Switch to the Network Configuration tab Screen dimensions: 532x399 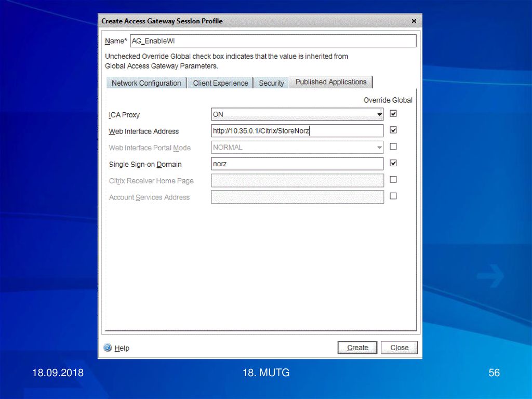pyautogui.click(x=146, y=83)
